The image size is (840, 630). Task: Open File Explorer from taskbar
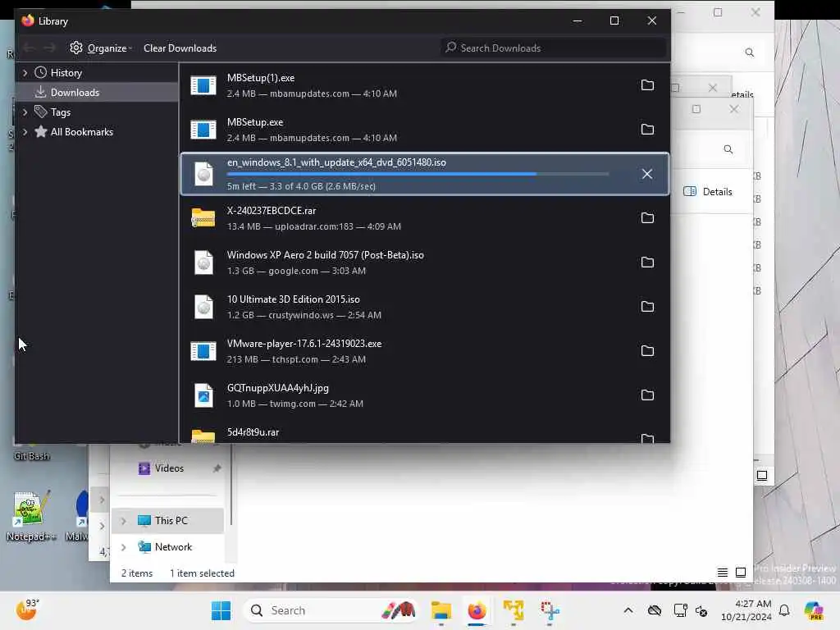pyautogui.click(x=441, y=610)
